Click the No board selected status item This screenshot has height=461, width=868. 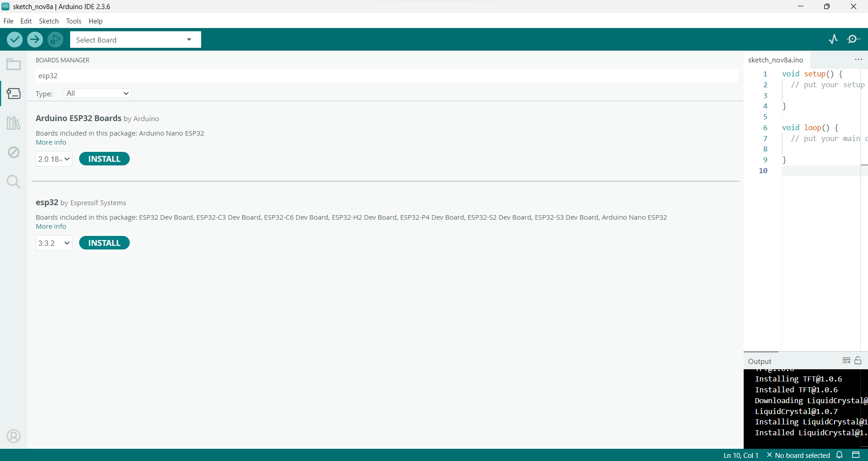pos(798,455)
